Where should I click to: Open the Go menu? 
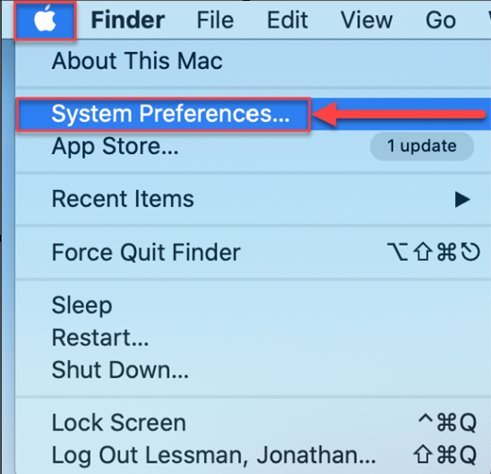441,20
